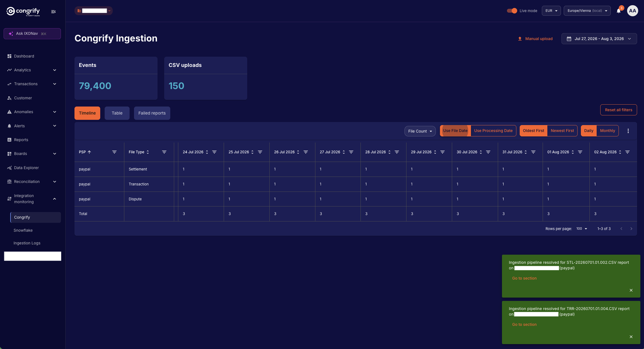Select Use File Date option
644x349 pixels.
coord(455,131)
